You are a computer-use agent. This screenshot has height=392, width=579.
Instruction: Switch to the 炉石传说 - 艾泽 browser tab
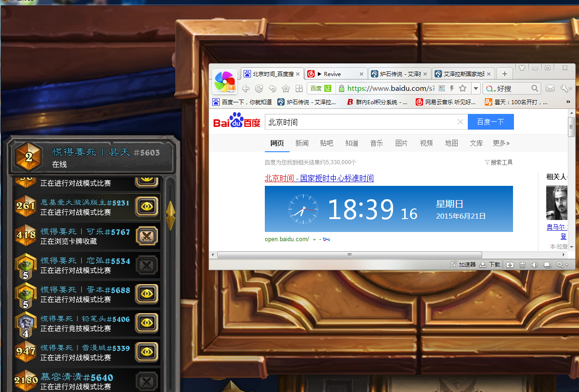[400, 74]
